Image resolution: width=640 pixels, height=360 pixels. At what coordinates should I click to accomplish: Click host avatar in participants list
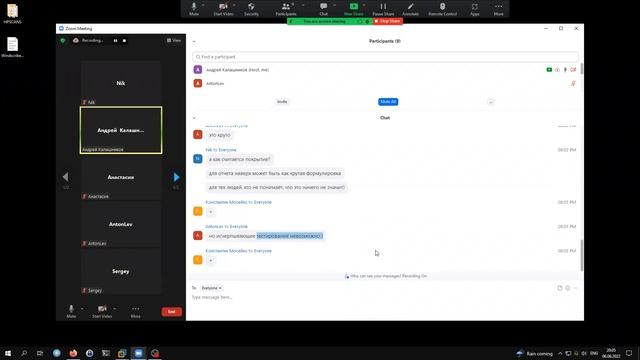pyautogui.click(x=198, y=70)
